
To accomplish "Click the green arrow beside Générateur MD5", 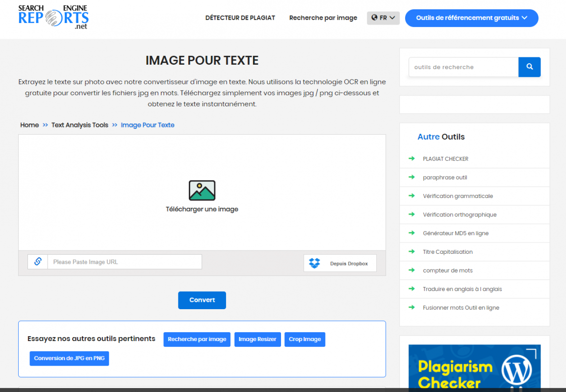I will (x=412, y=233).
